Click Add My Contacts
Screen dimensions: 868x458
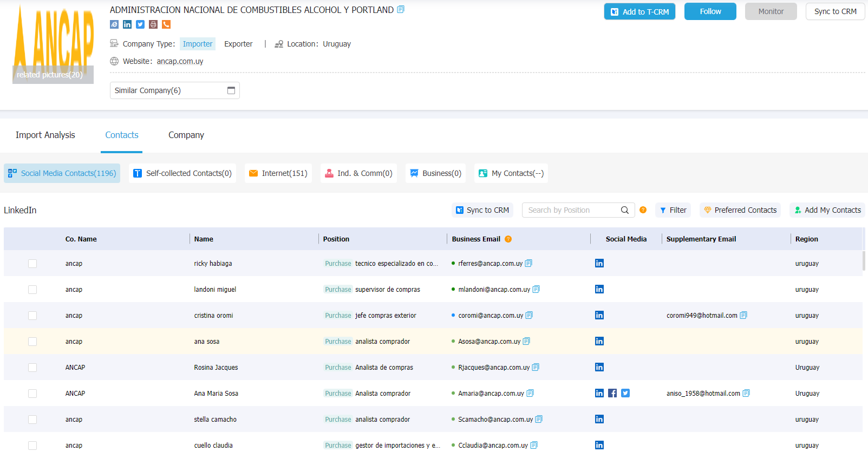click(827, 210)
